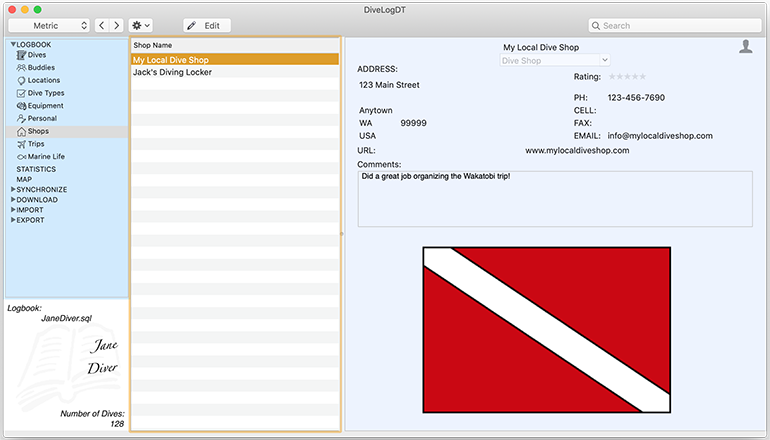Open the STATISTICS item
The image size is (770, 440).
click(36, 169)
